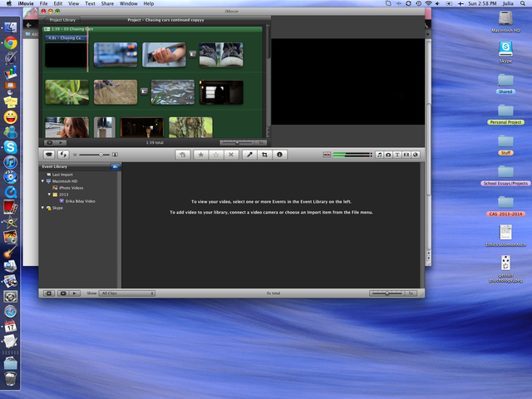The width and height of the screenshot is (532, 399).
Task: Click the Wi-Fi status menu bar icon
Action: click(x=429, y=3)
